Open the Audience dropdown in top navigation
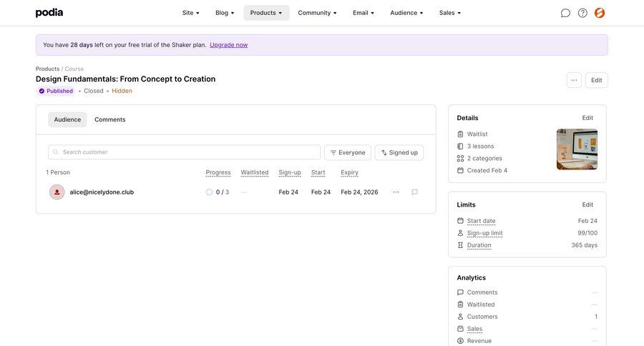 pyautogui.click(x=406, y=13)
